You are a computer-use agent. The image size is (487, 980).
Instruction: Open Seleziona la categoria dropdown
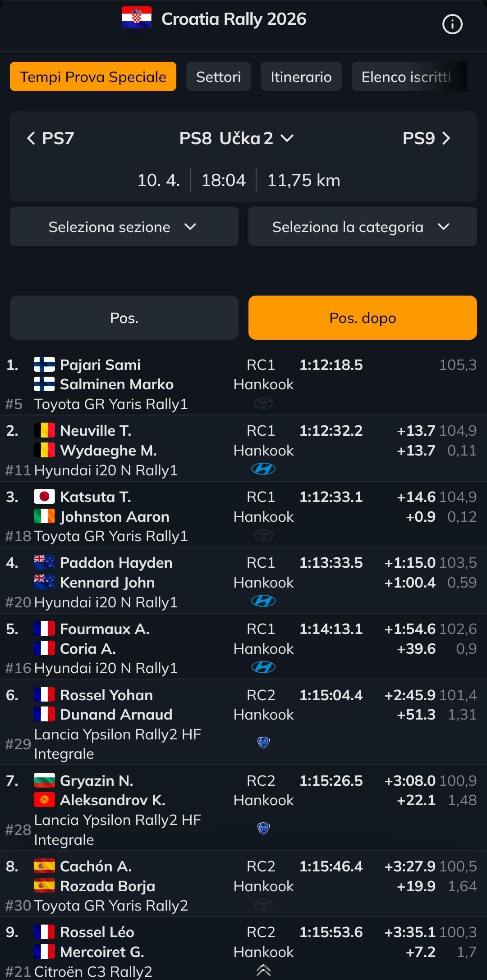(x=363, y=227)
